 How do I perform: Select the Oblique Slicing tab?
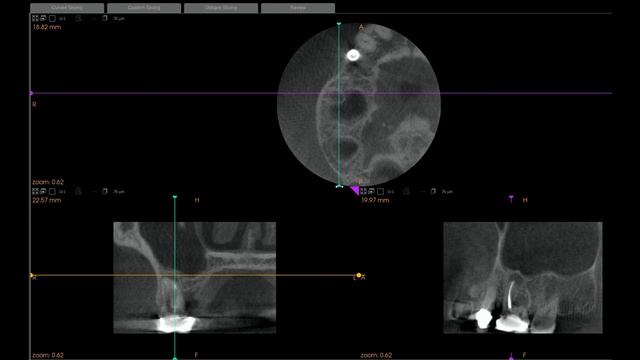[221, 8]
